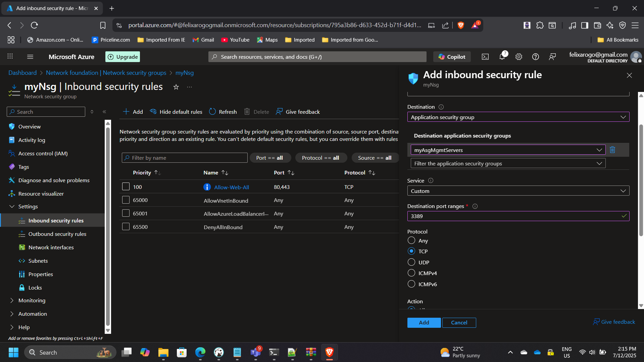Click Refresh in the rules toolbar
This screenshot has height=362, width=644.
point(223,112)
